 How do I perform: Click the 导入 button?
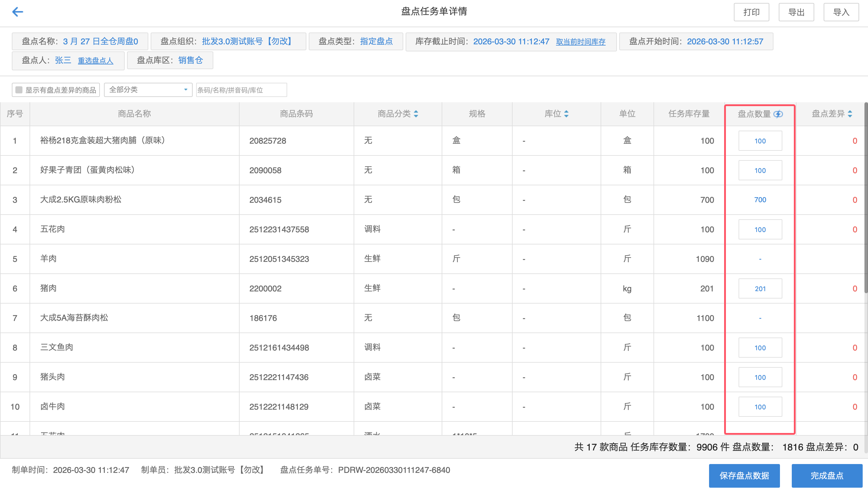point(841,12)
